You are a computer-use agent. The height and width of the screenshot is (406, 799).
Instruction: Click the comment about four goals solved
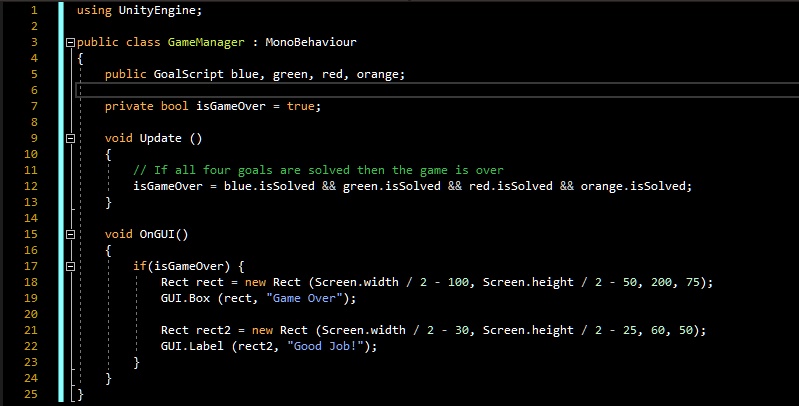coord(318,170)
